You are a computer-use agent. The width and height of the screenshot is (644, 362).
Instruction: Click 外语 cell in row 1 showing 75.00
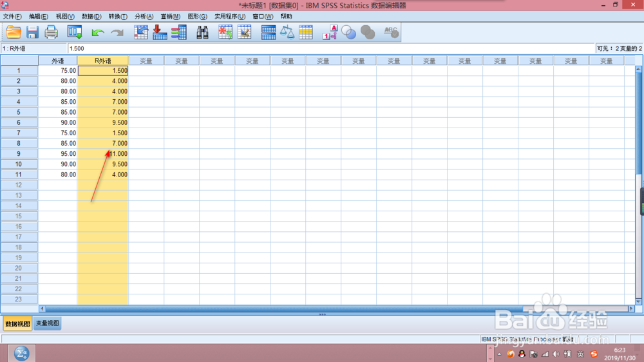coord(58,71)
